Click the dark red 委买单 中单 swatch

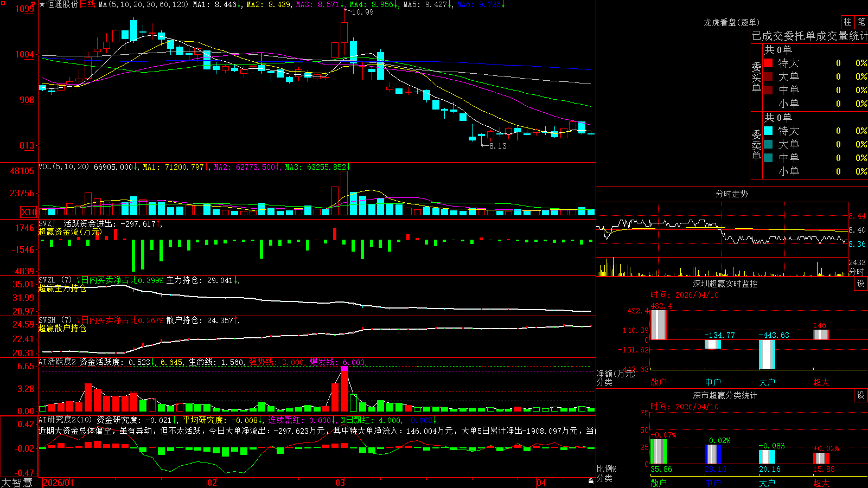click(x=768, y=90)
